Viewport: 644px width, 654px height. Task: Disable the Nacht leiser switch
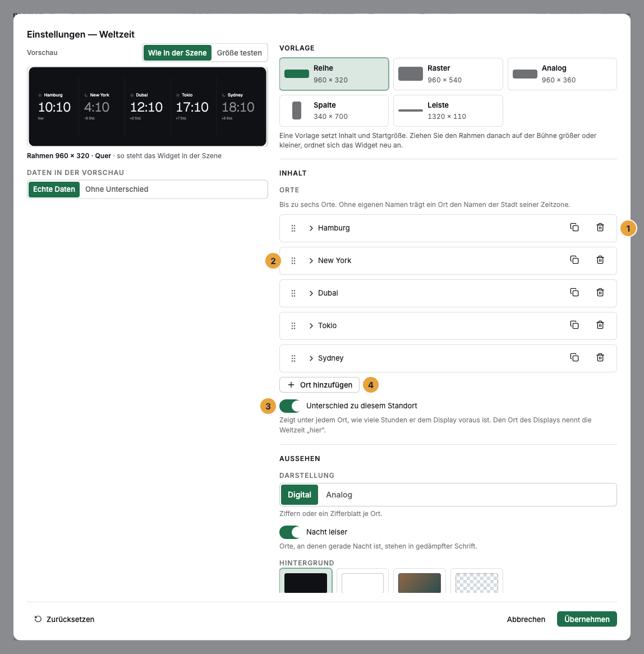click(x=290, y=532)
